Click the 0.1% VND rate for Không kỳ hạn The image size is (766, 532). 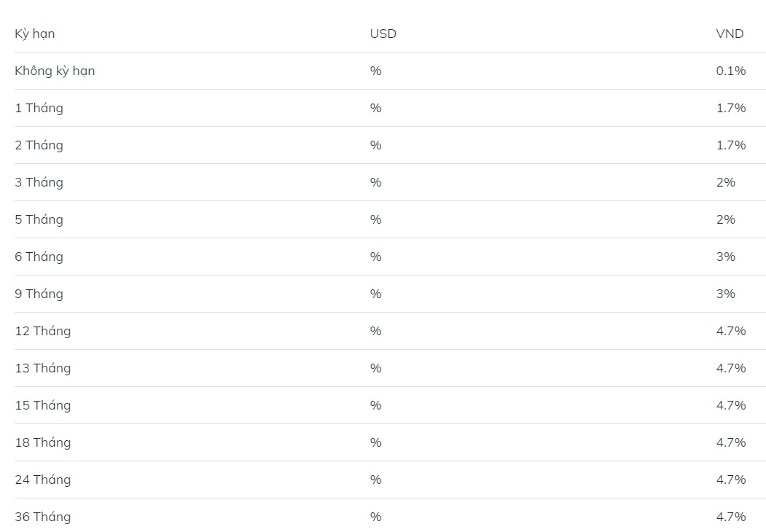tap(731, 71)
